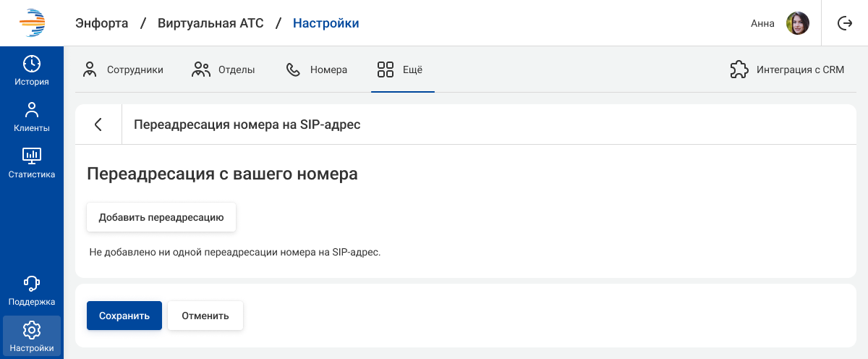Open Интеграция с CRM puzzle icon
The image size is (868, 359).
[x=739, y=70]
